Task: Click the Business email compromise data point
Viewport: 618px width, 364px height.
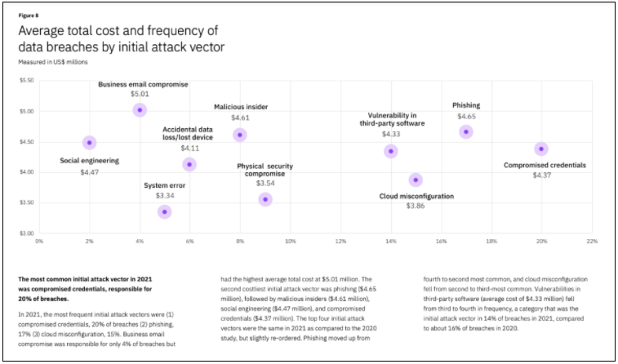Action: pos(140,110)
